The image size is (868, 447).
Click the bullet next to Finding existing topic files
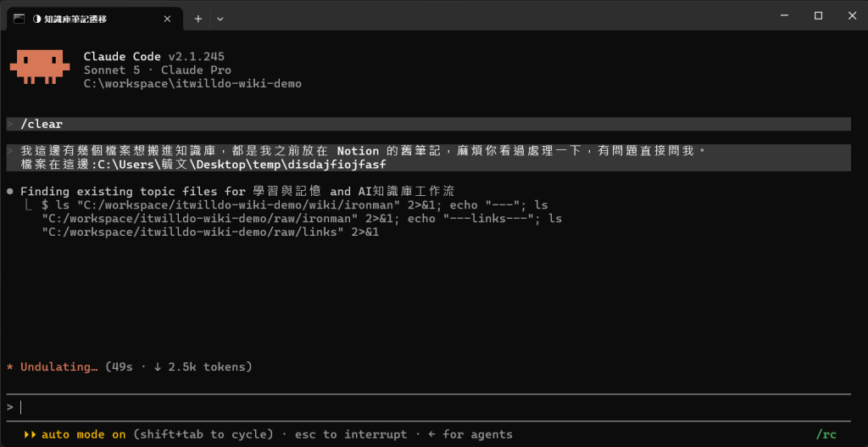point(10,192)
